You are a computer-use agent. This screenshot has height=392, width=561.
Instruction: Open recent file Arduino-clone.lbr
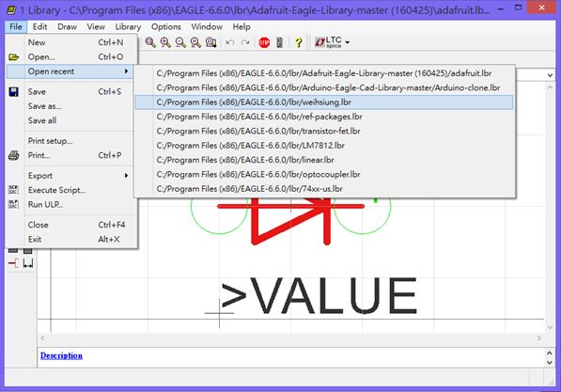point(324,87)
